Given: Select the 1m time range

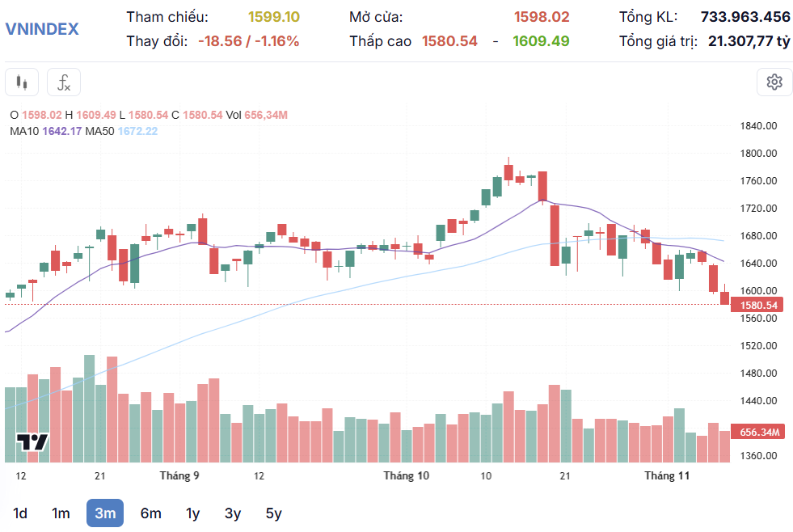Looking at the screenshot, I should (61, 513).
